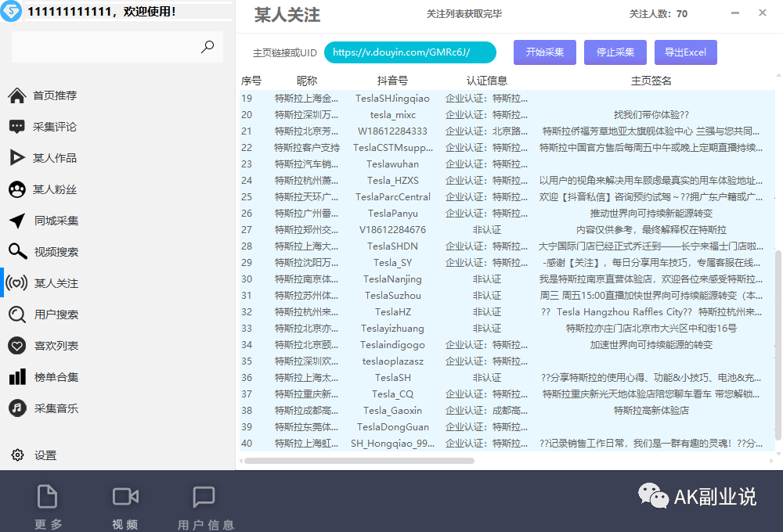Click the app logo icon beside the welcome text

tap(11, 11)
